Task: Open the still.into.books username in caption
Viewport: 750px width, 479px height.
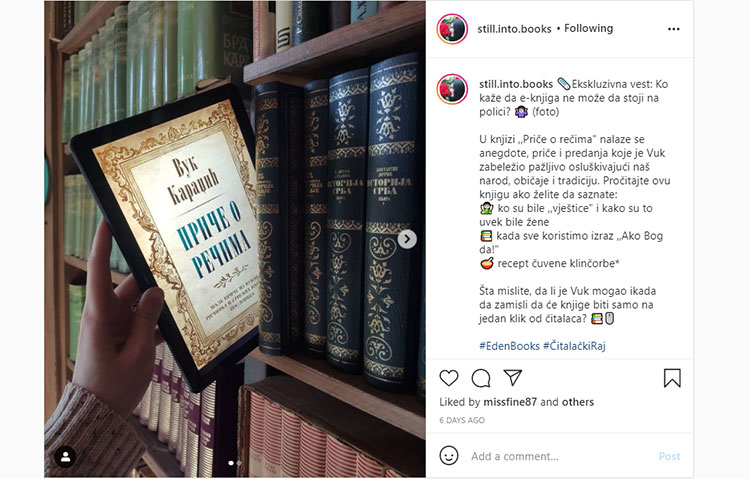Action: click(x=516, y=84)
